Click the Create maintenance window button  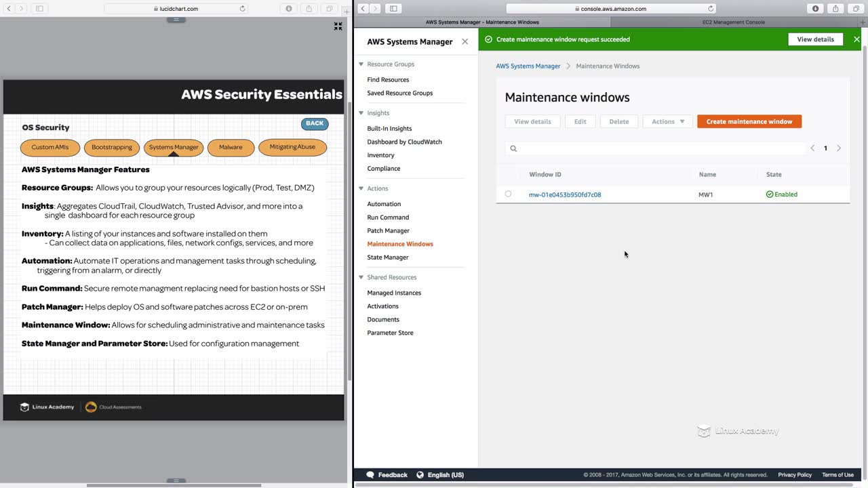(x=749, y=121)
